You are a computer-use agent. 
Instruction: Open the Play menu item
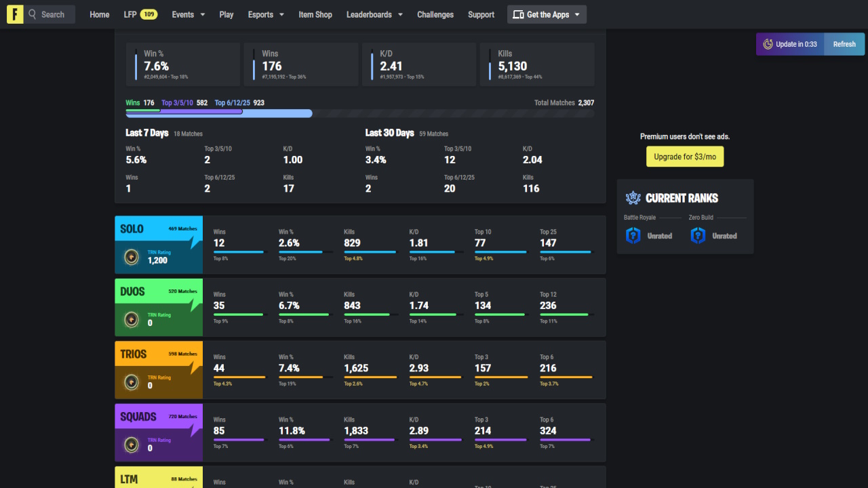pyautogui.click(x=226, y=14)
